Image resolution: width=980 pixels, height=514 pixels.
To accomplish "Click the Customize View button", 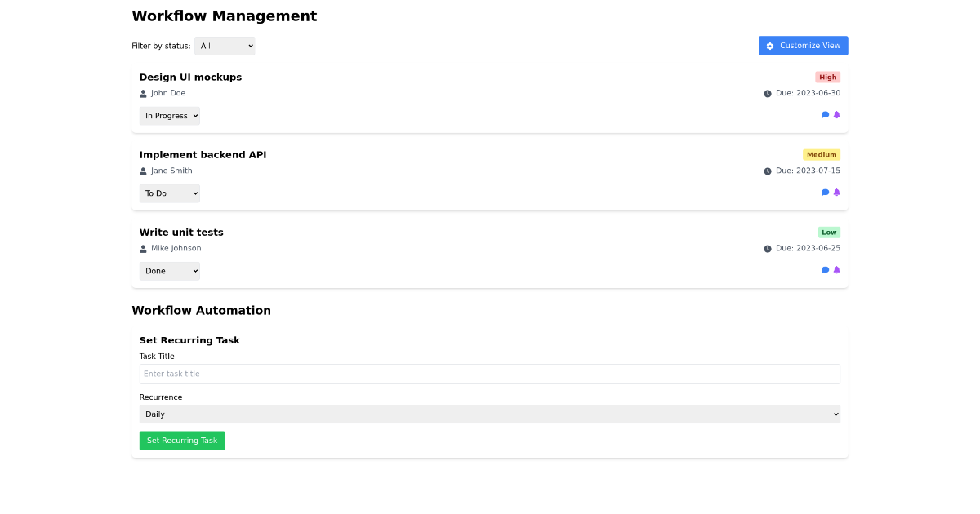I will pyautogui.click(x=803, y=46).
